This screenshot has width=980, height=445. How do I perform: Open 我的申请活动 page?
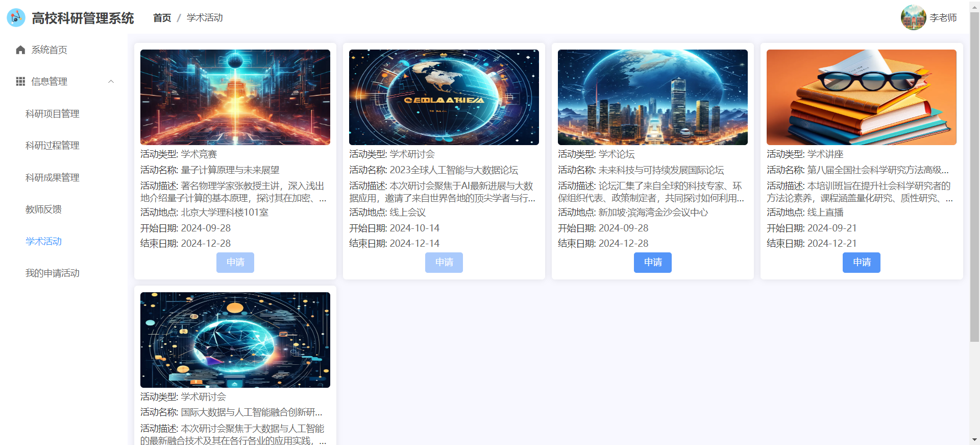[53, 273]
